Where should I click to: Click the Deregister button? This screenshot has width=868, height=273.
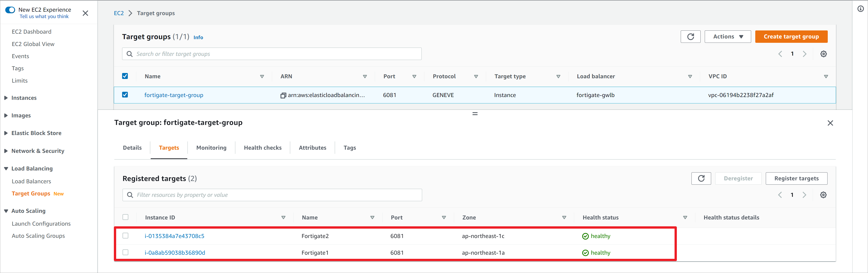738,178
